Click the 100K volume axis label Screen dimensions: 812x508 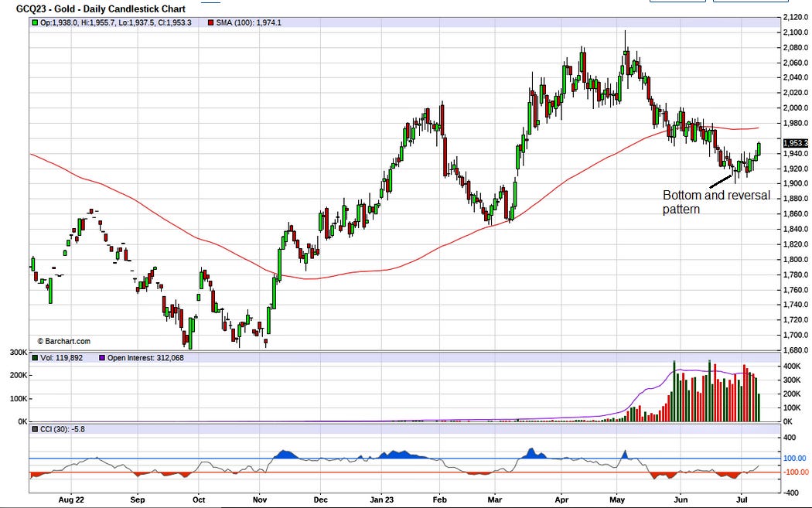click(x=18, y=399)
